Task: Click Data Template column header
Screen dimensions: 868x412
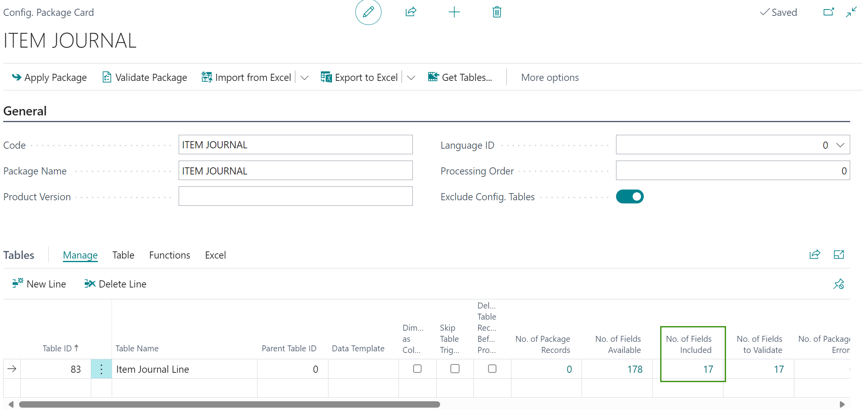Action: [358, 349]
